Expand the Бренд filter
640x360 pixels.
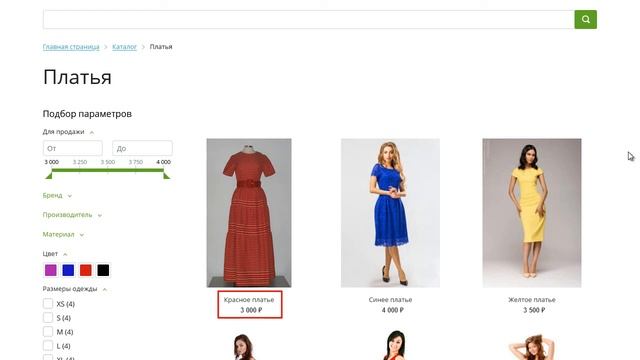[57, 196]
